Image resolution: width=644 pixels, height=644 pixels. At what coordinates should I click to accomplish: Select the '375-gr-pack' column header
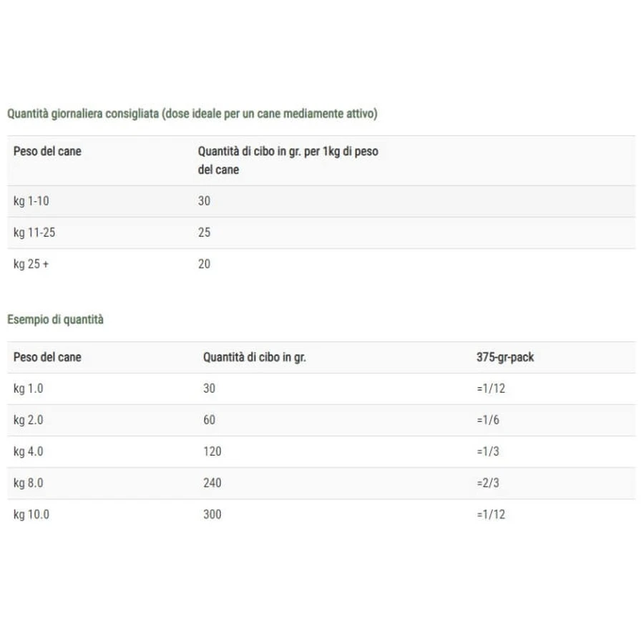505,357
